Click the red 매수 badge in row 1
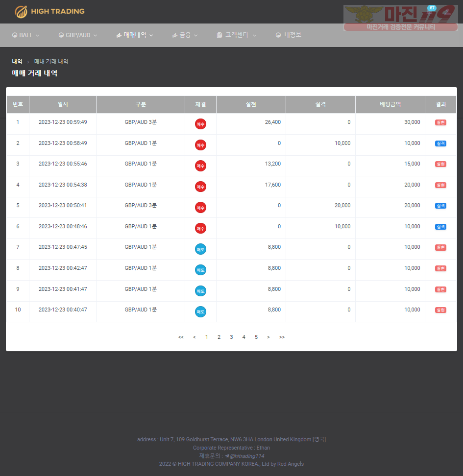463x476 pixels. click(200, 124)
